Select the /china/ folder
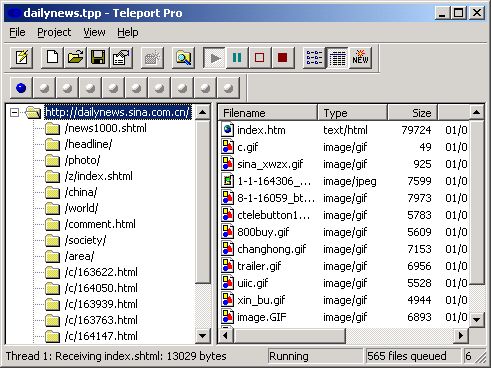 pyautogui.click(x=81, y=192)
